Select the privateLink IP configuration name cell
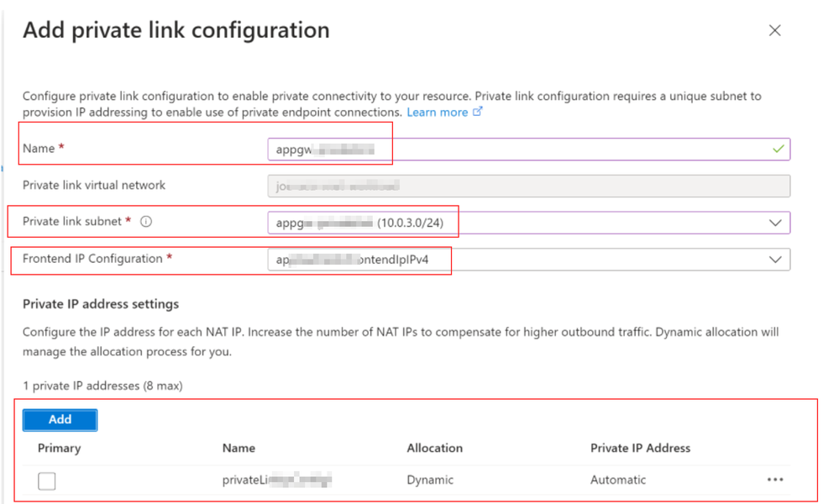Screen dimensions: 839x504 (x=277, y=480)
